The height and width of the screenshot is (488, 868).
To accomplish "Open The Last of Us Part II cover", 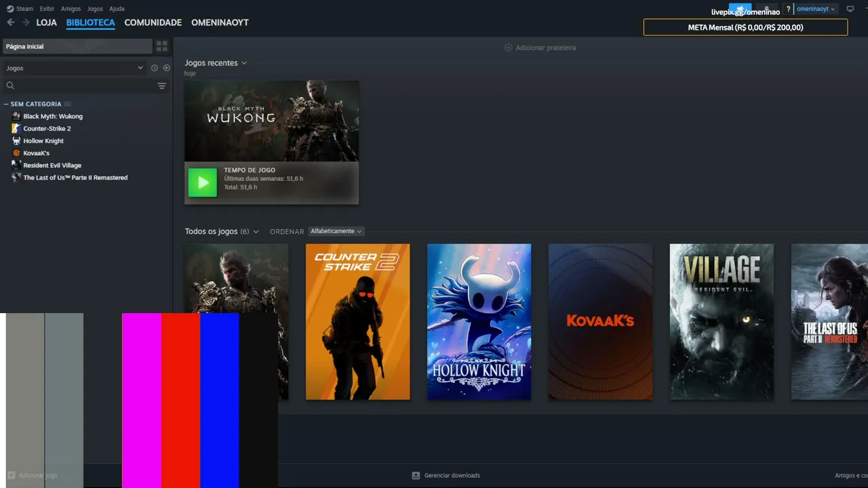I will tap(829, 322).
